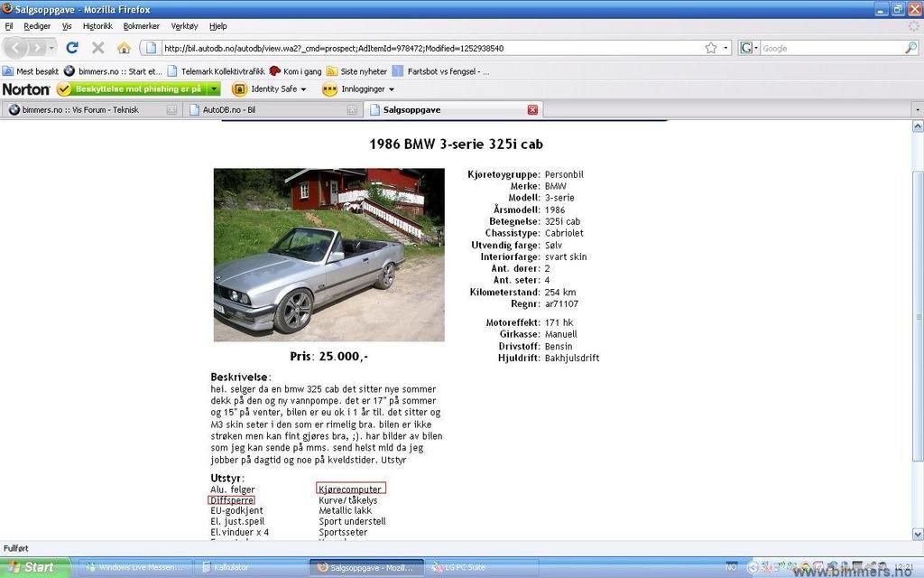Close the Salgsoppgave tab
Viewport: 924px width, 578px height.
(532, 109)
